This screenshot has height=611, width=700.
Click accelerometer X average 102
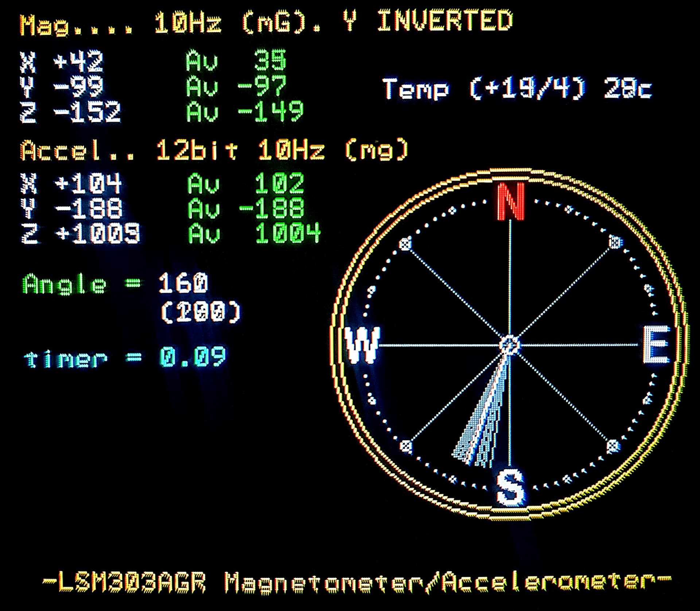pyautogui.click(x=279, y=183)
